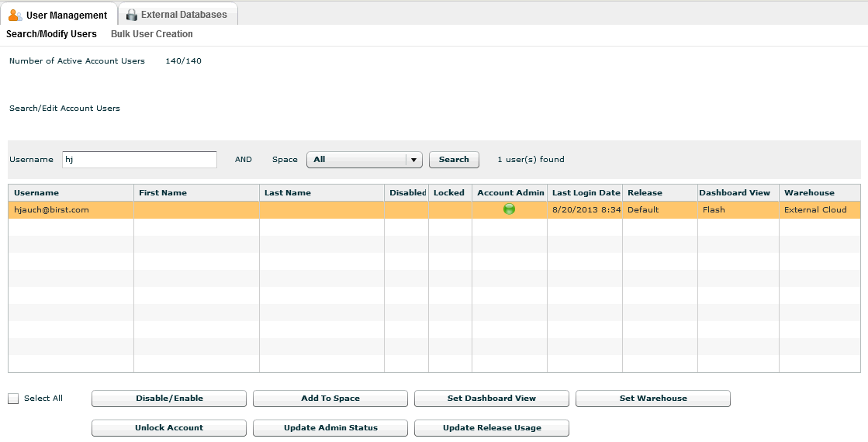Click the Add To Space button

tap(330, 399)
